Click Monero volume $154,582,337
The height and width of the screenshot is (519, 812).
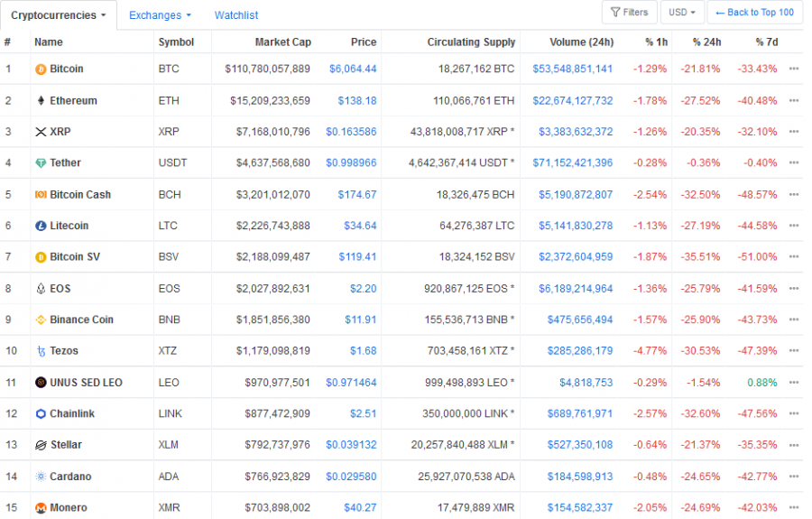[579, 508]
